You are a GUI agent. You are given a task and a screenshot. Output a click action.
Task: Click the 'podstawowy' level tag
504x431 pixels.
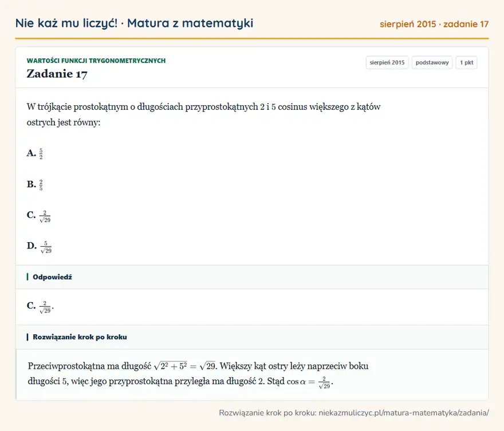(432, 62)
